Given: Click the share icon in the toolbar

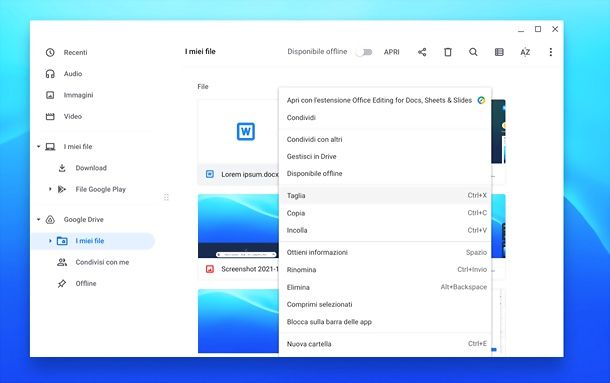Looking at the screenshot, I should 422,52.
